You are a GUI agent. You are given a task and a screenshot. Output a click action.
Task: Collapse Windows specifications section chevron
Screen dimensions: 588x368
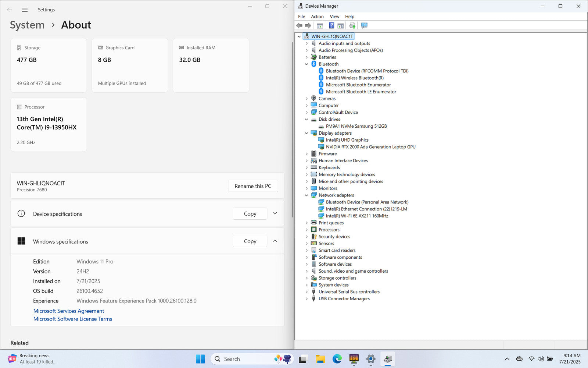pos(275,241)
